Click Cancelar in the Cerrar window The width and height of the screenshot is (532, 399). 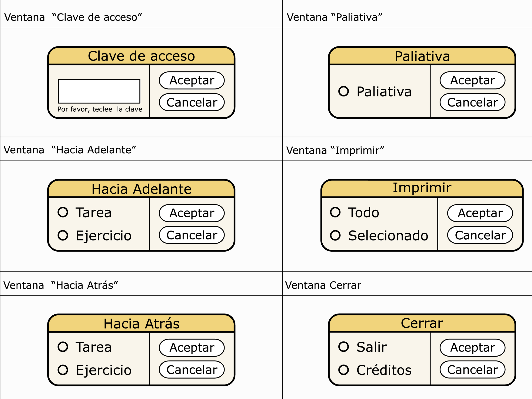473,370
